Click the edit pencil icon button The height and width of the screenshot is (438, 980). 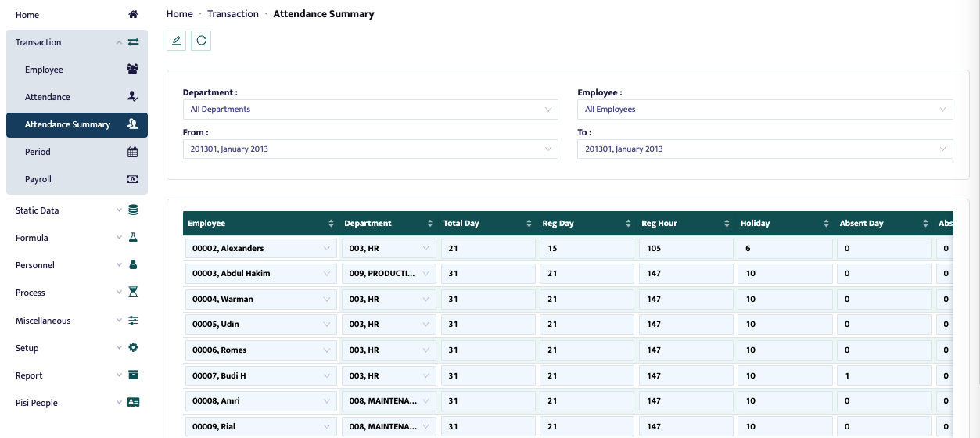[176, 41]
